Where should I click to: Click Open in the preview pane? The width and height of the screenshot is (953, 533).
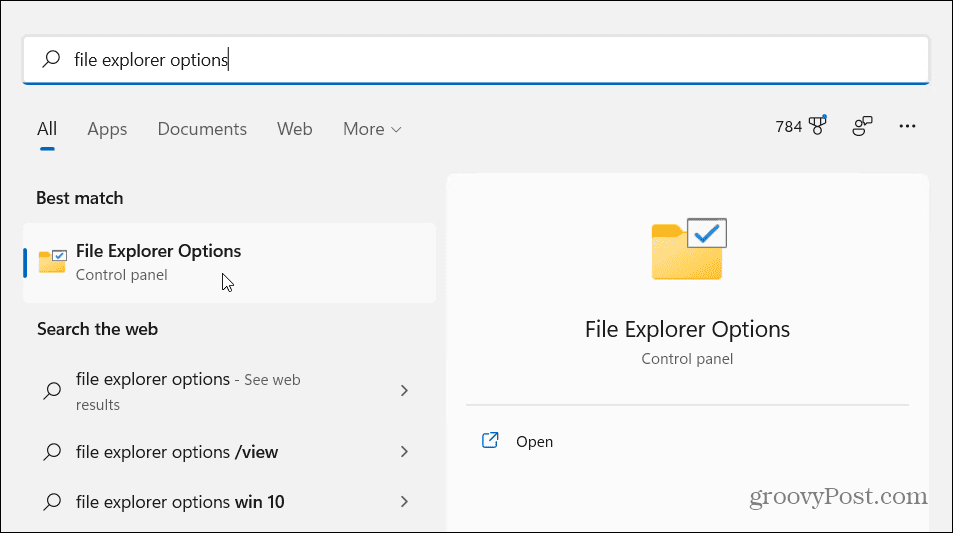pyautogui.click(x=534, y=441)
